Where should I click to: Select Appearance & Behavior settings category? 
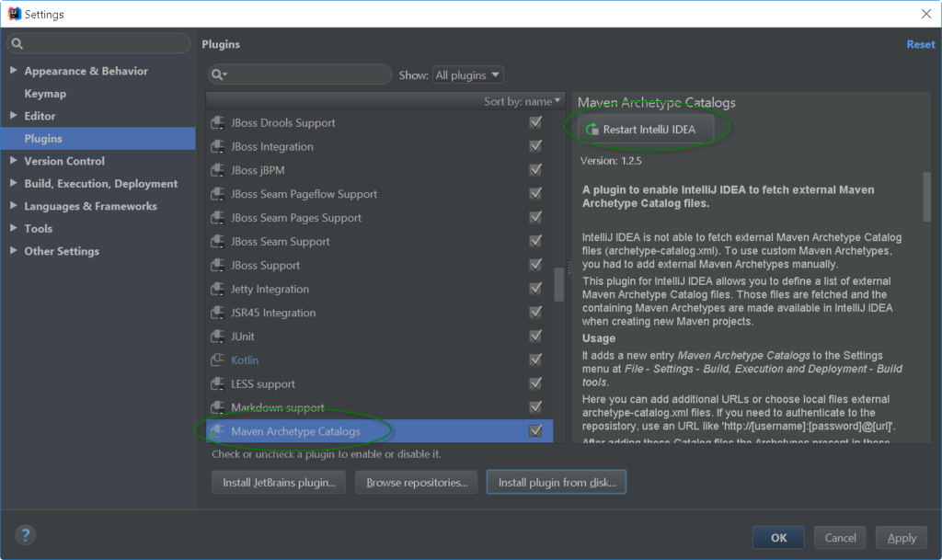pos(86,71)
